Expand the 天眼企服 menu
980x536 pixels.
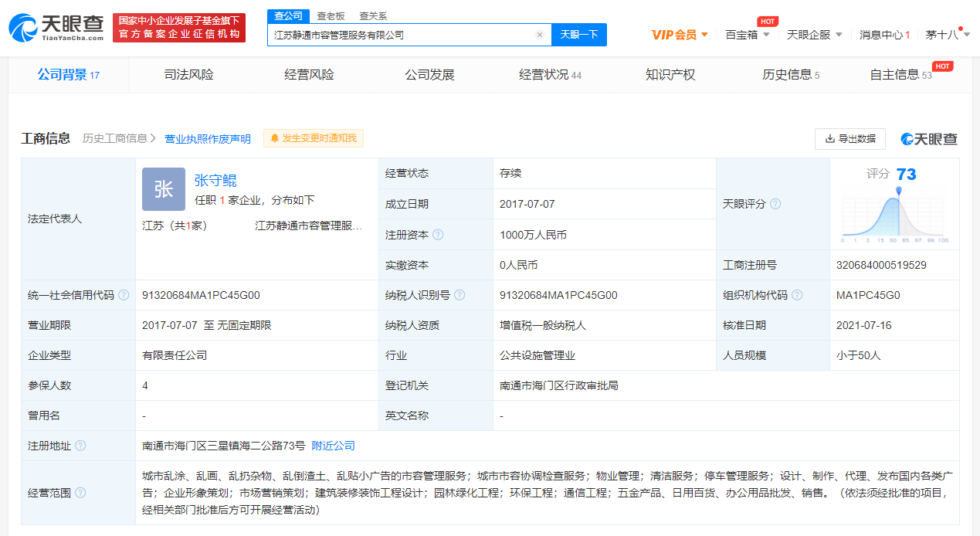click(x=814, y=35)
